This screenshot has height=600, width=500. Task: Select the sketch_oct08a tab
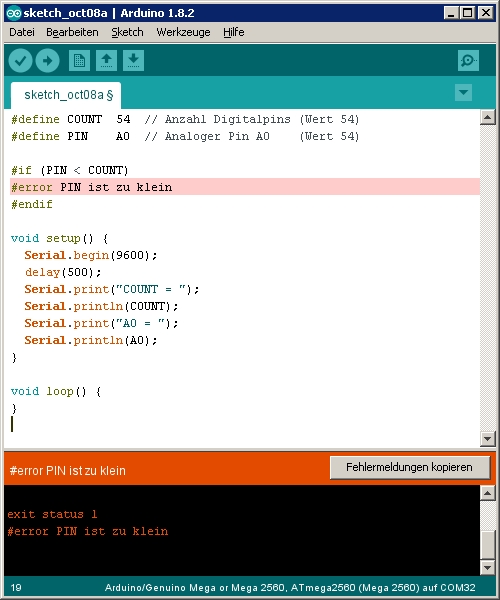(x=66, y=95)
